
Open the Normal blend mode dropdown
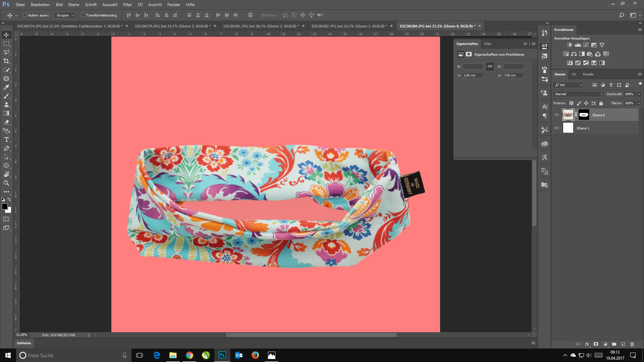point(578,94)
